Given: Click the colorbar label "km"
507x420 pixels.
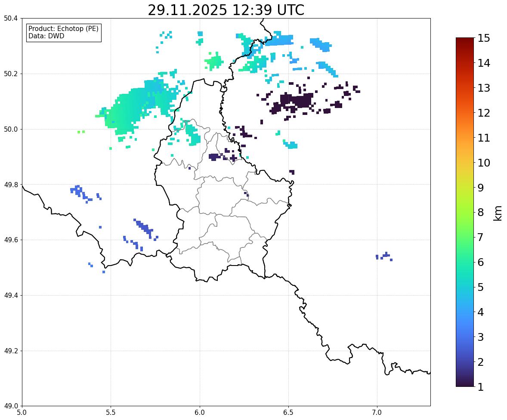Looking at the screenshot, I should pos(498,213).
